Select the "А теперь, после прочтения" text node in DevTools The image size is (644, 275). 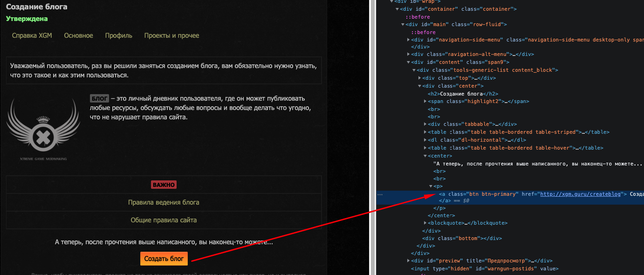click(x=538, y=164)
